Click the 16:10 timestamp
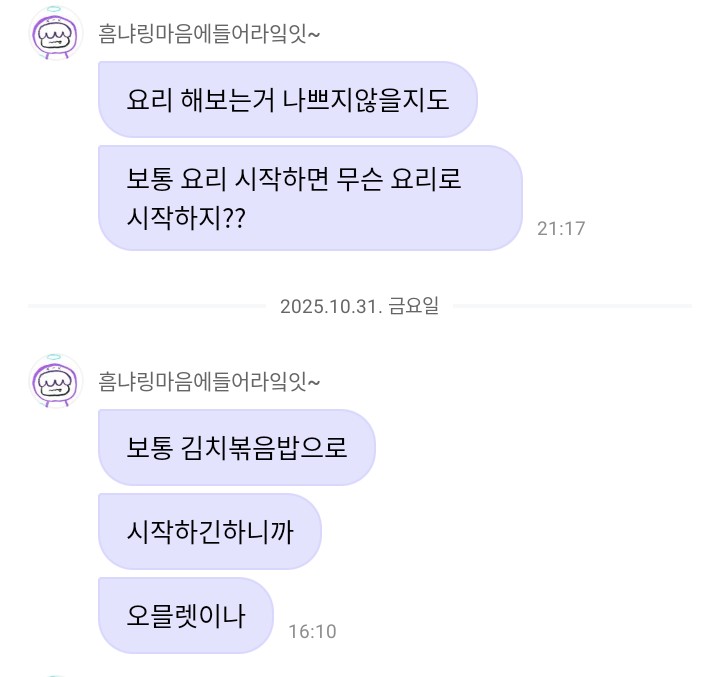 click(312, 632)
